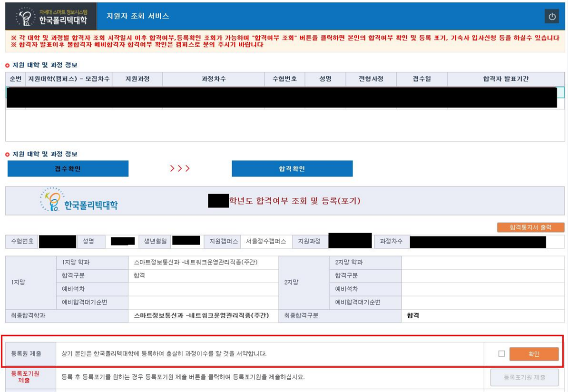Click the 합격자 발표기간 column header
568x392 pixels.
[x=506, y=79]
